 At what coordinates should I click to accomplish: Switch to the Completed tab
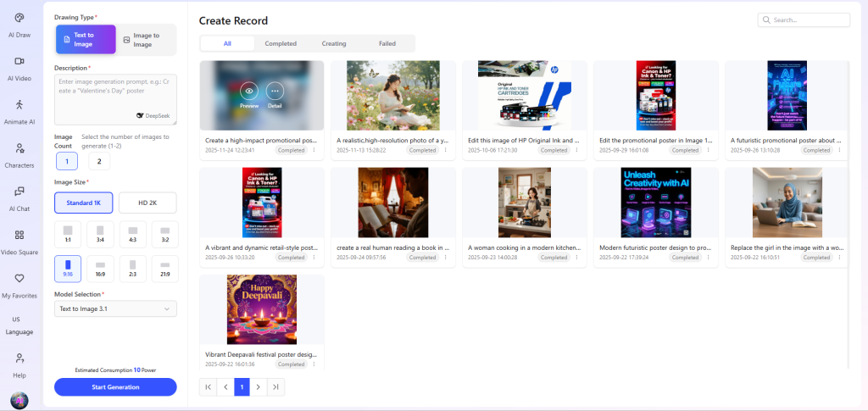281,43
